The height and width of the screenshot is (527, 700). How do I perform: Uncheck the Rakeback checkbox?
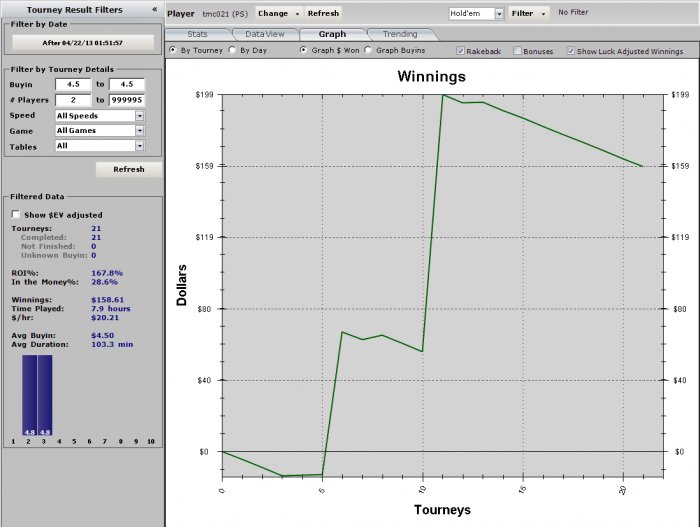click(x=461, y=51)
